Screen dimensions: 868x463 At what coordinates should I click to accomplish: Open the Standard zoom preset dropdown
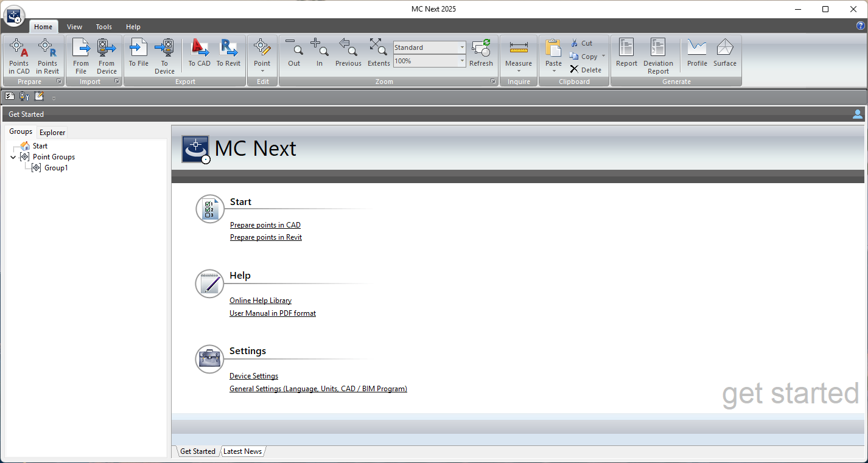462,47
